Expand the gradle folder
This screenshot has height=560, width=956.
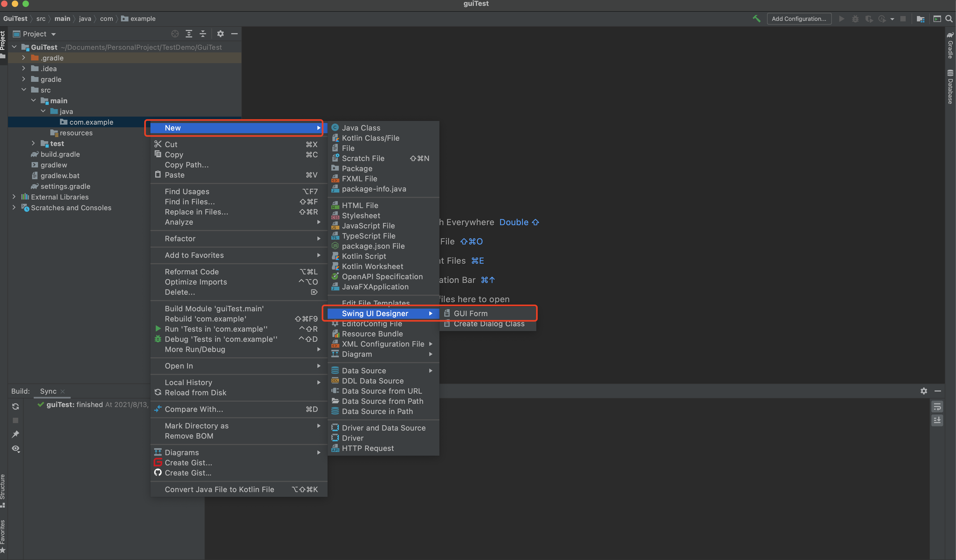[24, 79]
